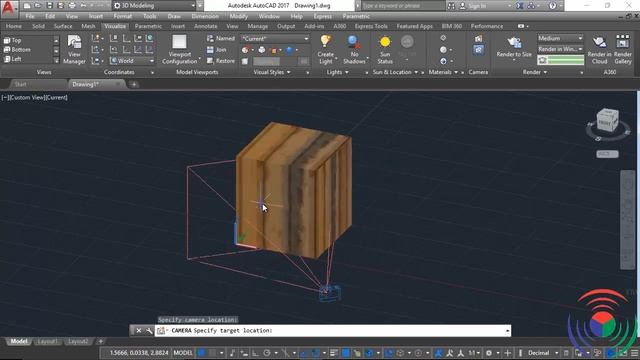The height and width of the screenshot is (360, 640).
Task: Click the viewport controls [-] label
Action: click(x=4, y=98)
